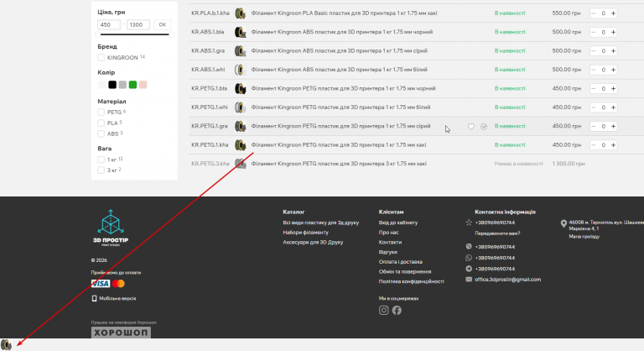Click the map pin address icon
644x351 pixels.
[563, 223]
